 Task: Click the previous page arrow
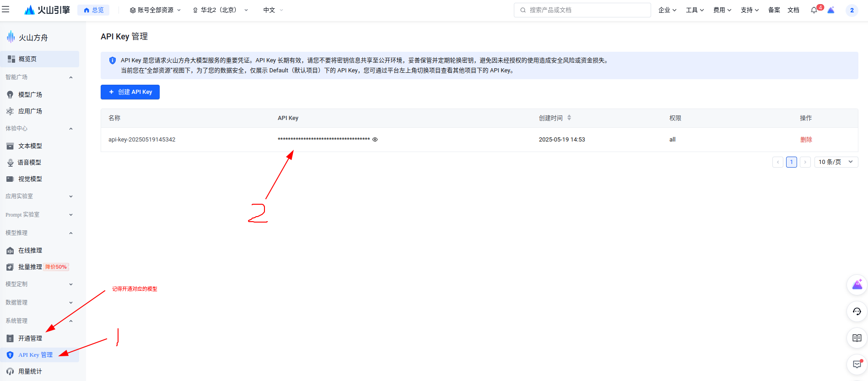[x=777, y=162]
